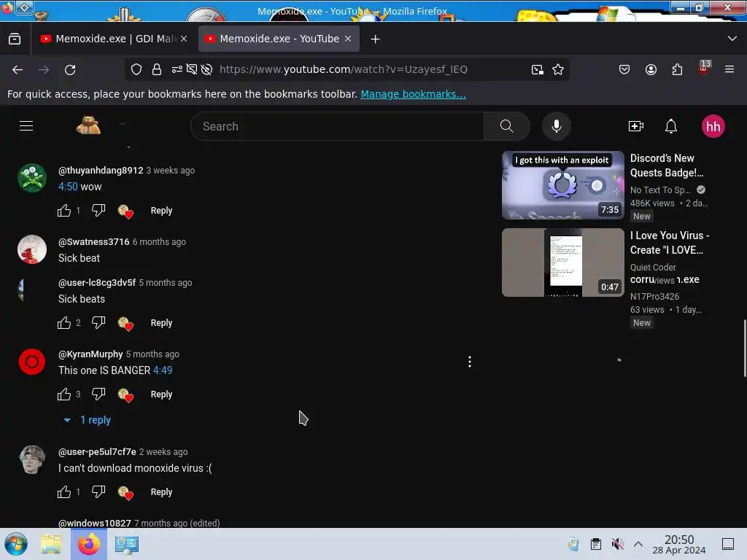Close the 'Memoxide.exe - YouTube' tab

point(348,39)
